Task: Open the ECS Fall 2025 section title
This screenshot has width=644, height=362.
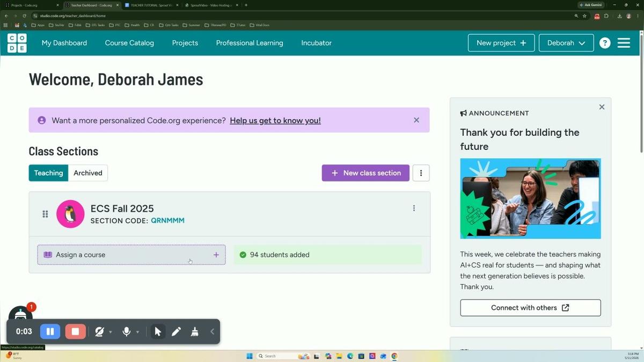Action: (122, 208)
